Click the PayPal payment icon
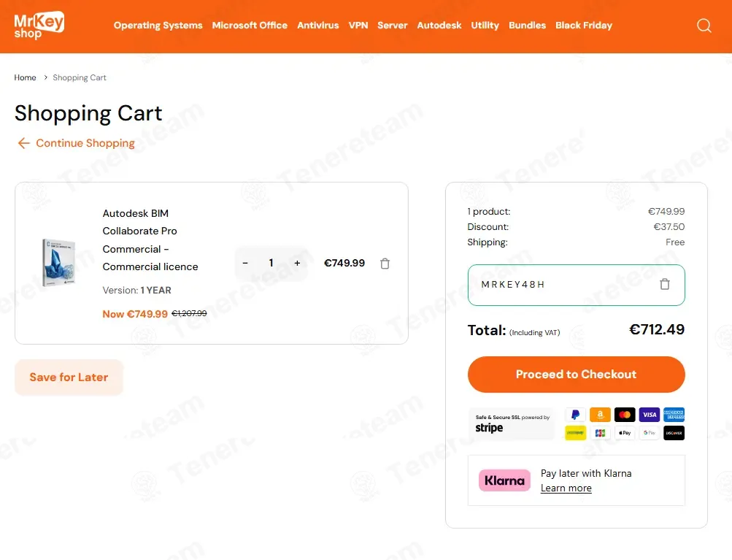Viewport: 732px width, 560px height. (575, 415)
